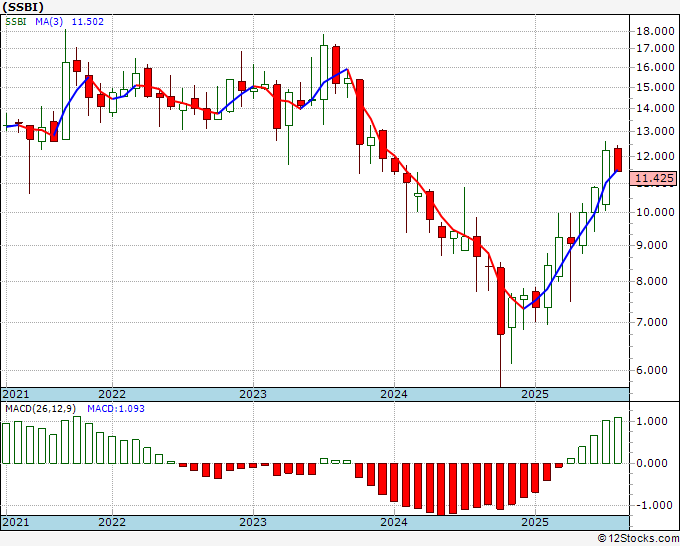Click the highlighted 11.425 price tag
Image resolution: width=680 pixels, height=546 pixels.
[653, 178]
